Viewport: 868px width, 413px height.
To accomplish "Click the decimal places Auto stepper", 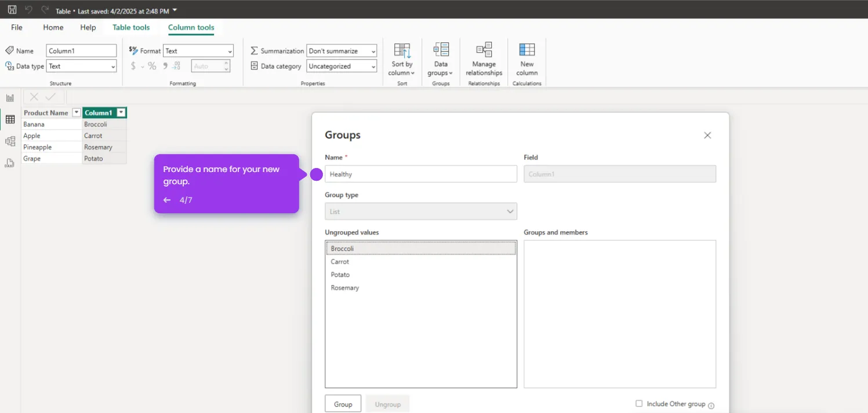I will 210,66.
